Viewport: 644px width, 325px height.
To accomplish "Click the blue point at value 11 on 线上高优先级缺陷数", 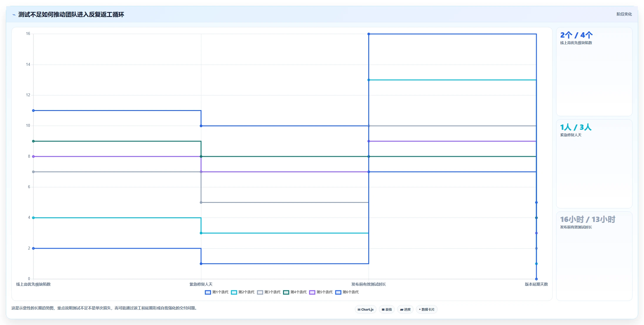I will [33, 111].
